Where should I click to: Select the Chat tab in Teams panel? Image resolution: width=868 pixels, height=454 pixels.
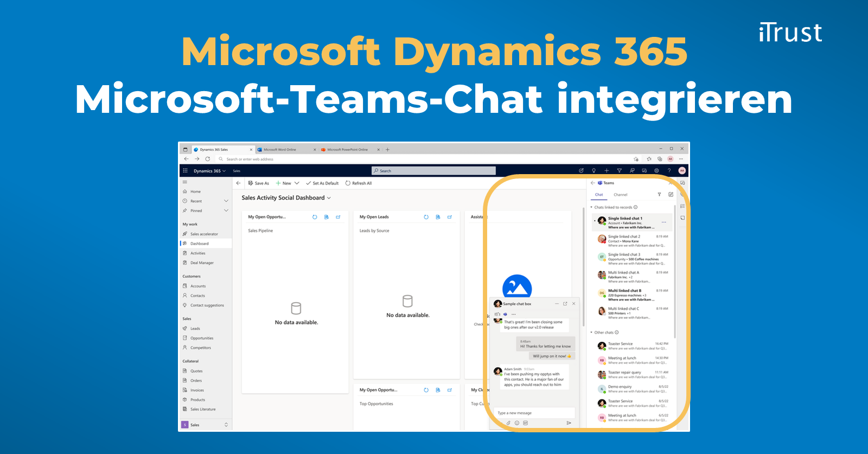(x=599, y=195)
